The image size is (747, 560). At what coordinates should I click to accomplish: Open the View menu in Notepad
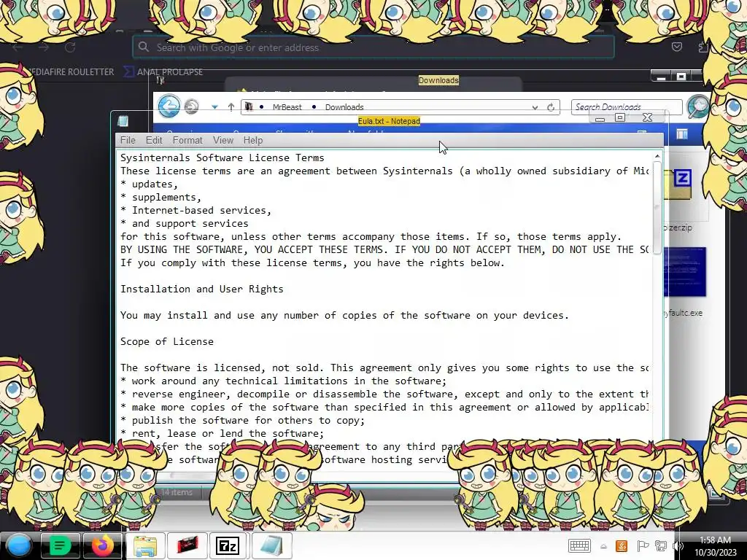pos(223,140)
